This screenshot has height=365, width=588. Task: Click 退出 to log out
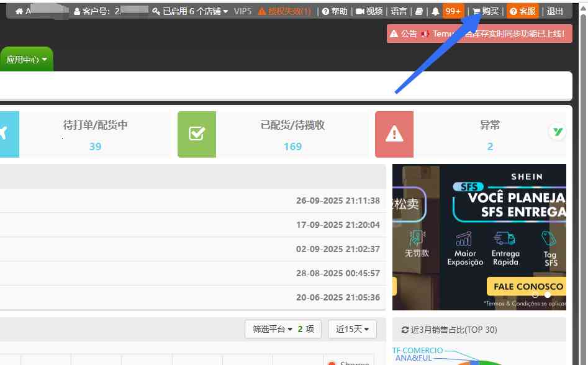click(555, 11)
